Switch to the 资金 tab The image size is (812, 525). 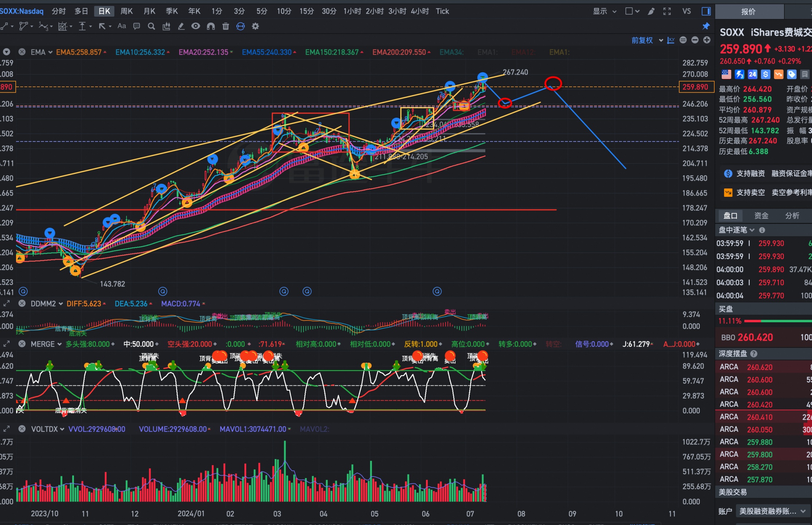761,215
